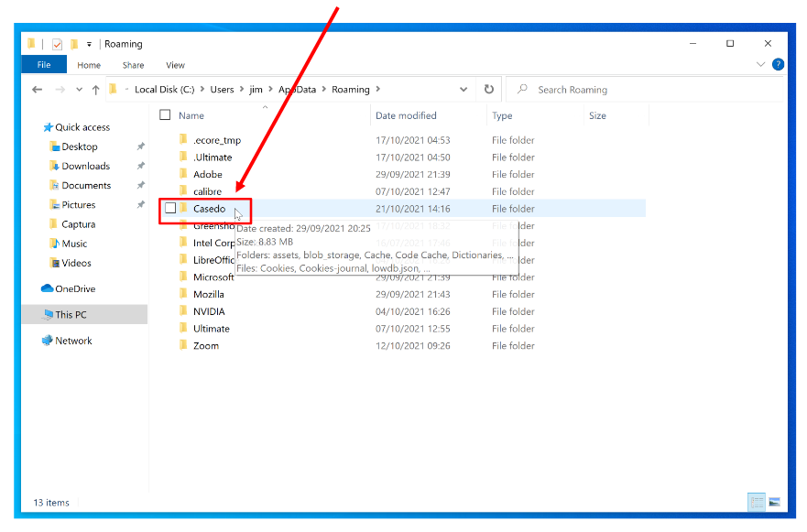The image size is (807, 532).
Task: Go forward with the Forward arrow
Action: (x=60, y=90)
